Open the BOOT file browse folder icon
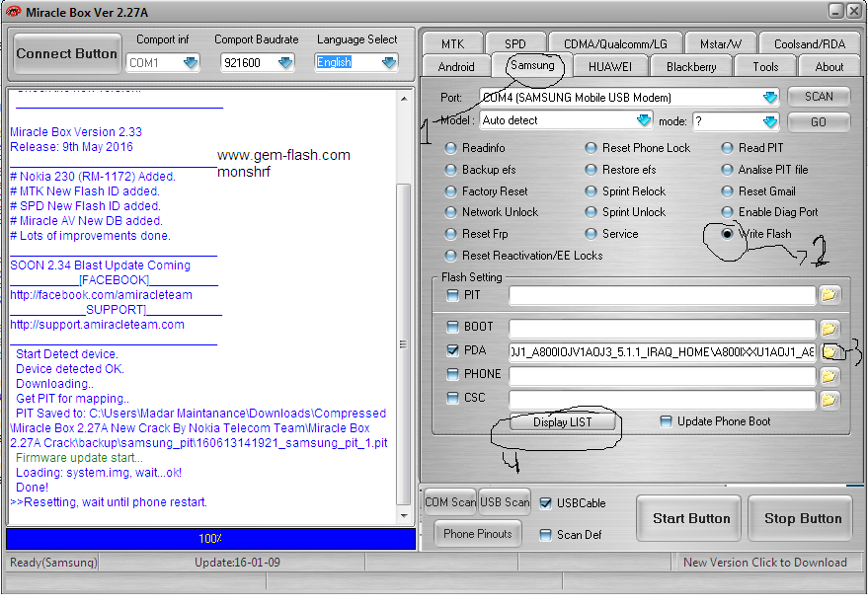This screenshot has width=868, height=606. (x=829, y=329)
